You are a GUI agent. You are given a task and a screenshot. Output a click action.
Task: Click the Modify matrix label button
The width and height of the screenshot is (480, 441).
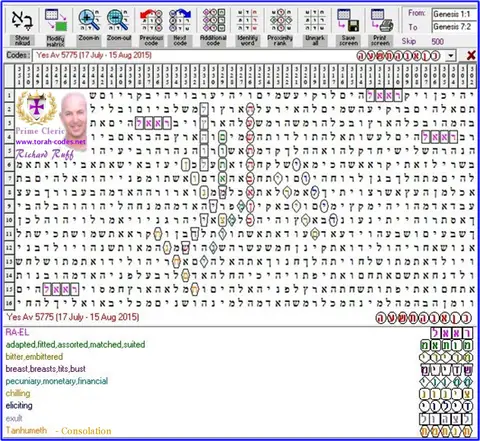click(55, 41)
